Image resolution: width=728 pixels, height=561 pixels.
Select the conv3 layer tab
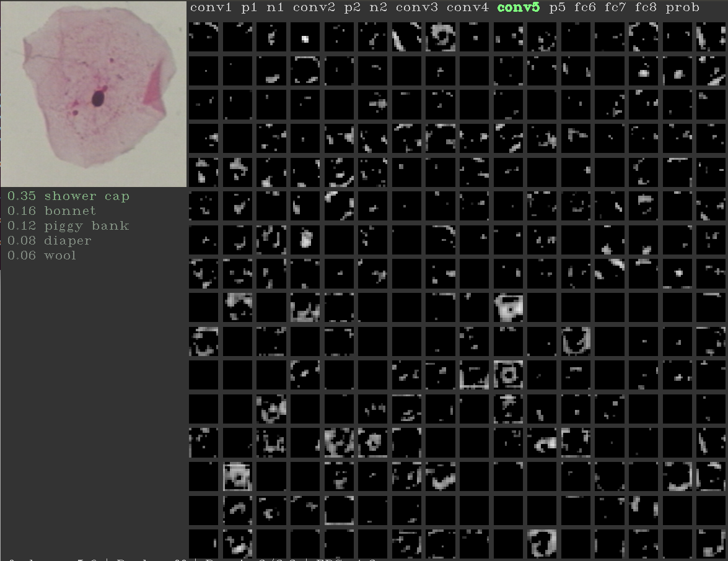click(416, 7)
